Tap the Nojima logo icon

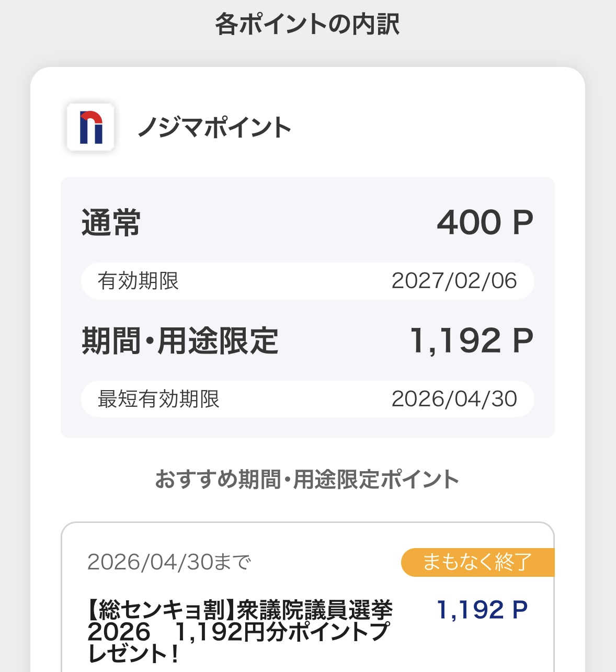(x=90, y=128)
